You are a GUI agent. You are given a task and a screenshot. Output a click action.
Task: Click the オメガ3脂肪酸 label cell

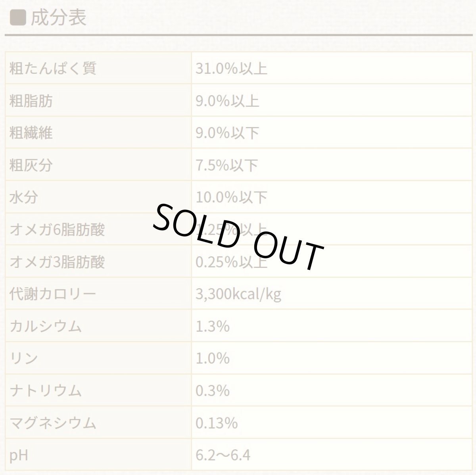coord(57,262)
